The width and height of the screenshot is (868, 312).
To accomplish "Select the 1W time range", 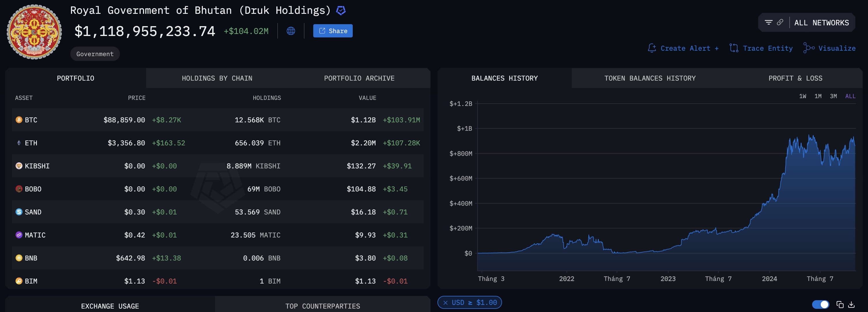I will coord(803,96).
